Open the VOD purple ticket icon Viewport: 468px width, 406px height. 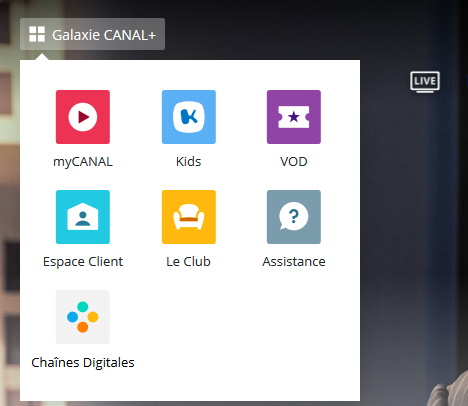pos(294,117)
